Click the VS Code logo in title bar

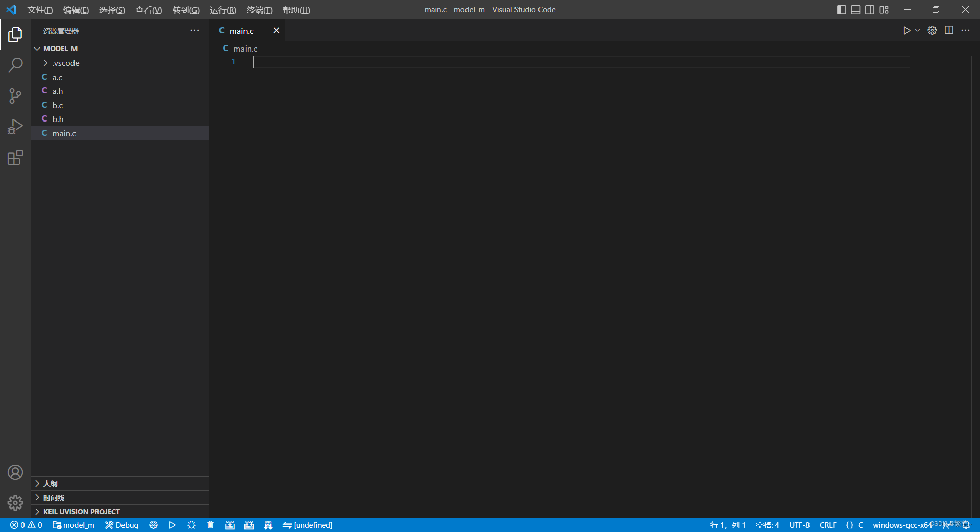pyautogui.click(x=11, y=10)
